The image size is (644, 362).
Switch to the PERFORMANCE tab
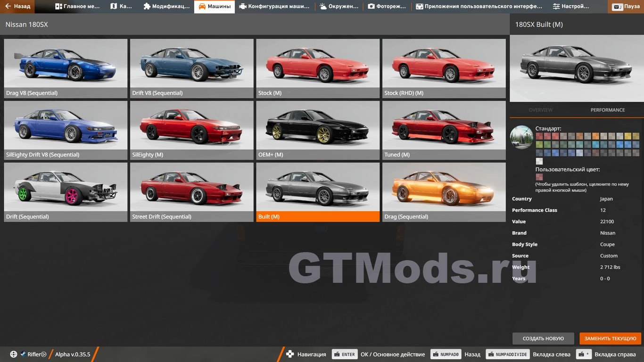[x=607, y=110]
